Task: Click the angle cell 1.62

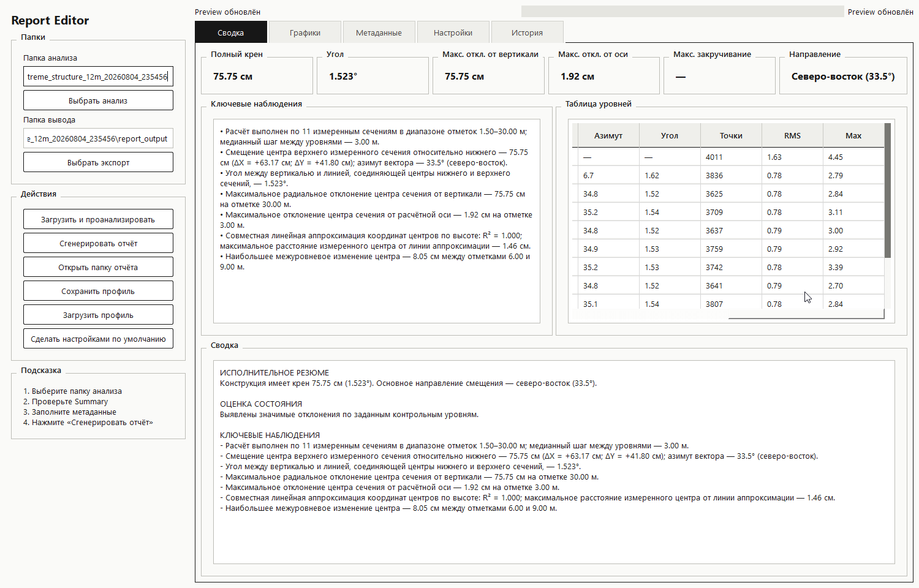Action: (x=670, y=175)
